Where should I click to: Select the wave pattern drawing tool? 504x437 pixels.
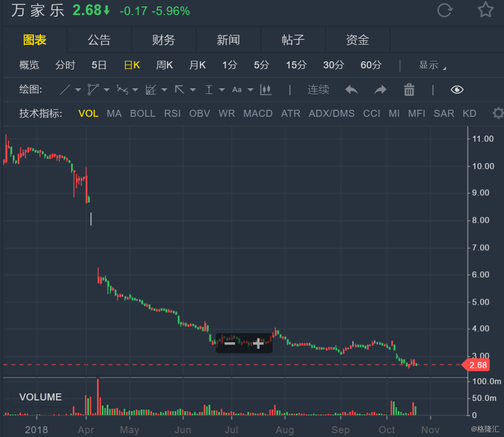[122, 90]
